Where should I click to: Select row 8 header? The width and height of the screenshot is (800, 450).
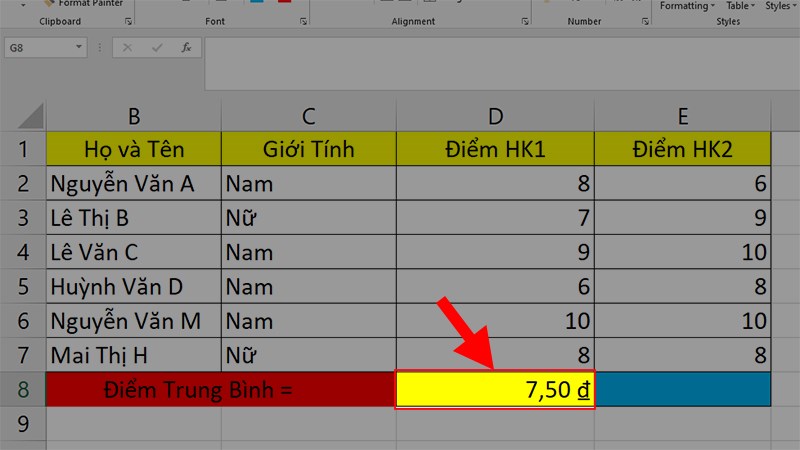tap(22, 389)
